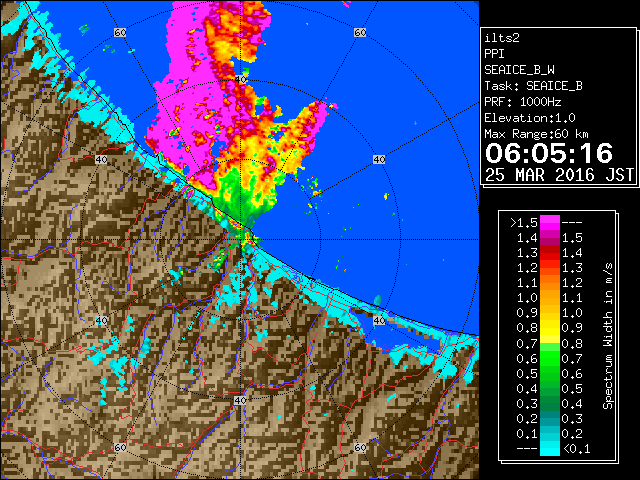Click the 'Spectrum Width in m/s' legend title
640x480 pixels.
608,336
